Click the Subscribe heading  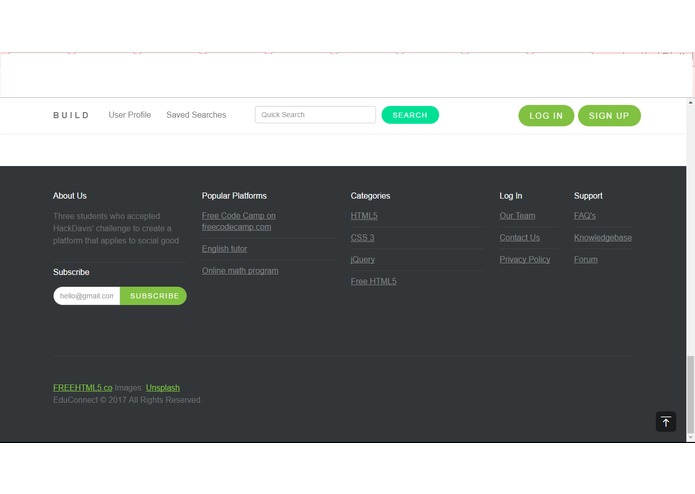[71, 272]
